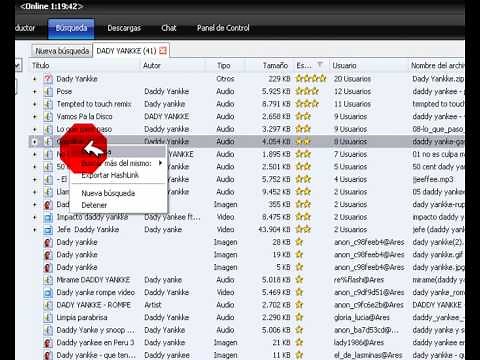Choose Nueva búsqueda in context menu
480x360 pixels.
[108, 193]
